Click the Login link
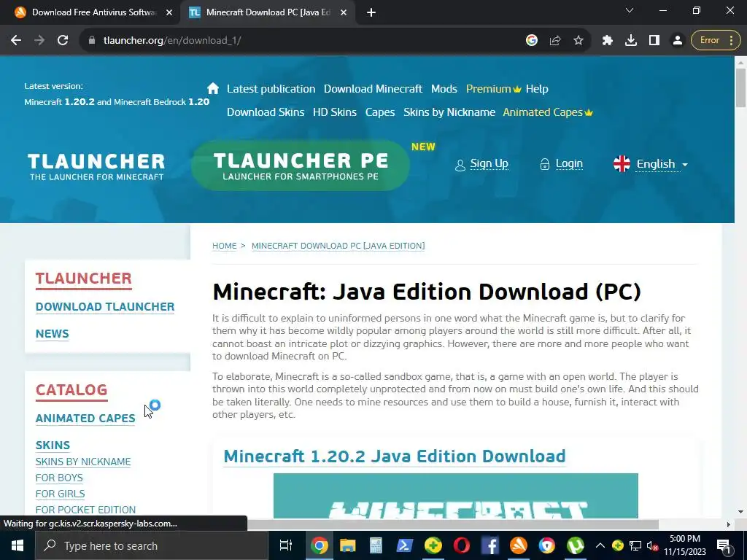This screenshot has width=747, height=560. (569, 164)
